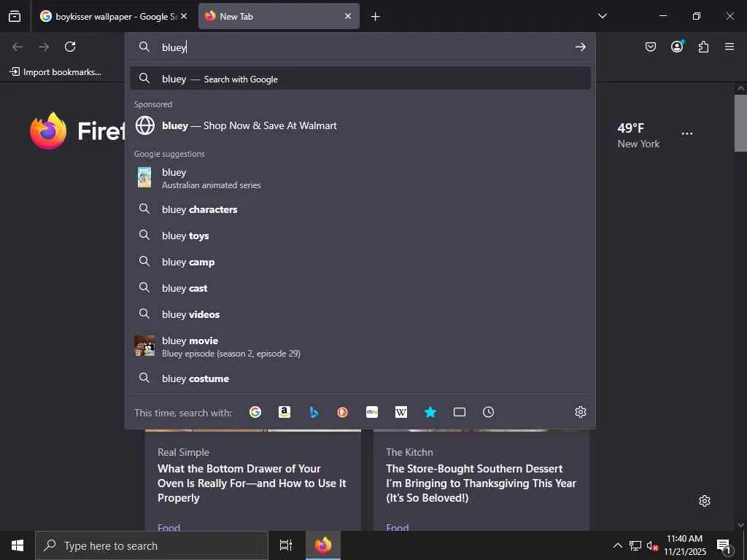This screenshot has height=560, width=747.
Task: Click the address bar with bluey text
Action: pos(360,47)
